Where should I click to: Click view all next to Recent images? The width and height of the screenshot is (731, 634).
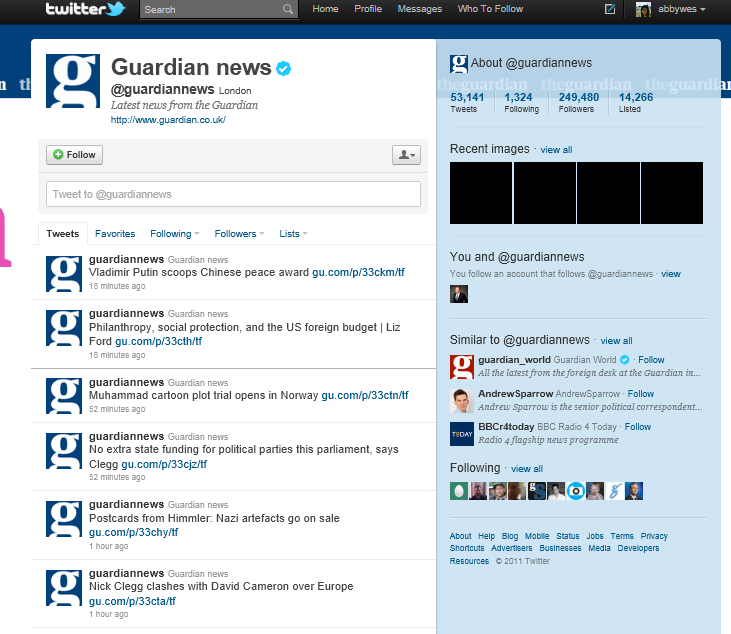click(x=556, y=150)
